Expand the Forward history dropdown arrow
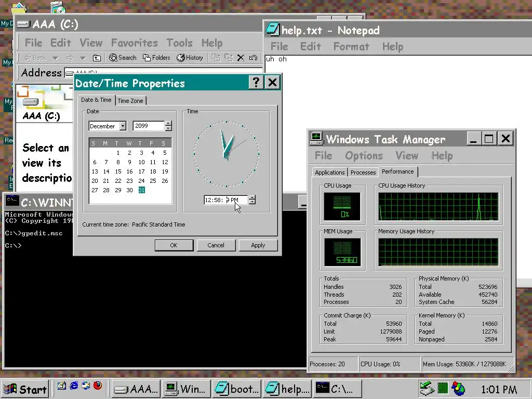Screen dimensions: 532x399 coord(83,58)
